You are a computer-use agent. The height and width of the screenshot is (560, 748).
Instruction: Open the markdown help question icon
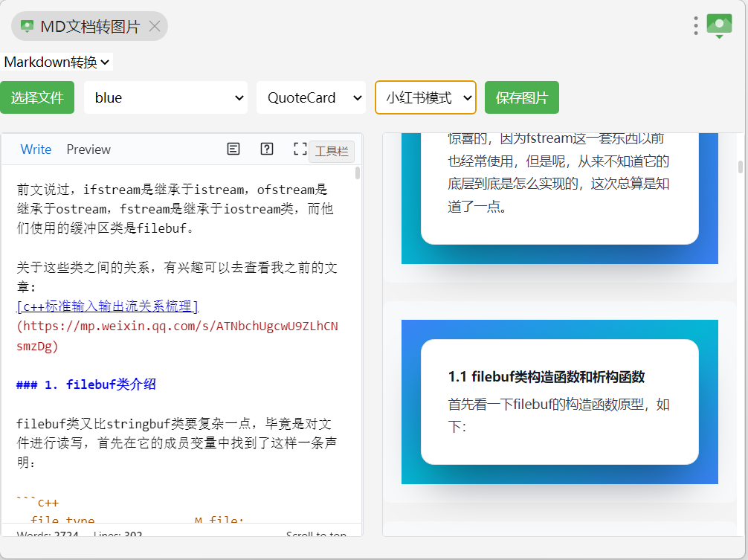(267, 149)
